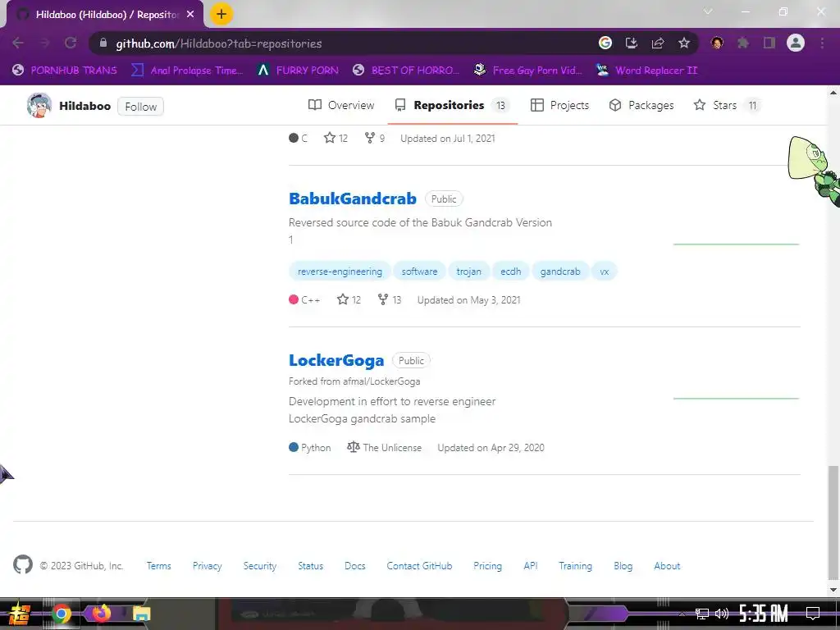This screenshot has width=840, height=630.
Task: Select the Repositories tab
Action: click(451, 105)
